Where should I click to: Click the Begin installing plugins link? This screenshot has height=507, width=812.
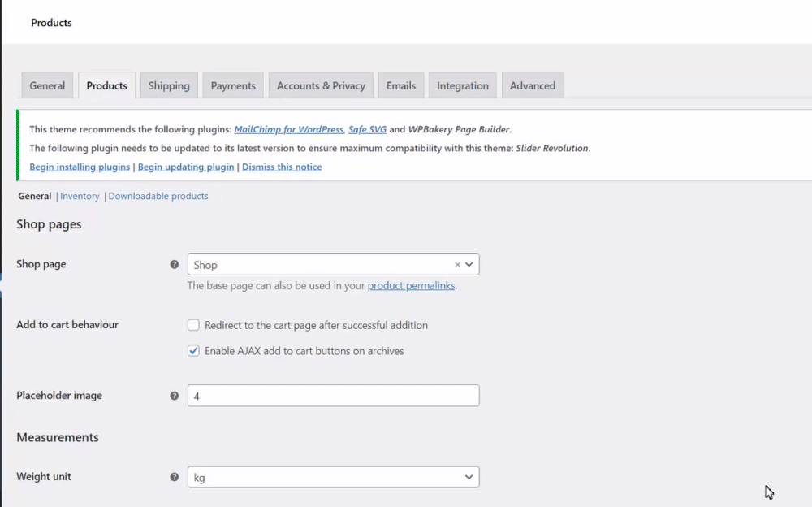80,167
